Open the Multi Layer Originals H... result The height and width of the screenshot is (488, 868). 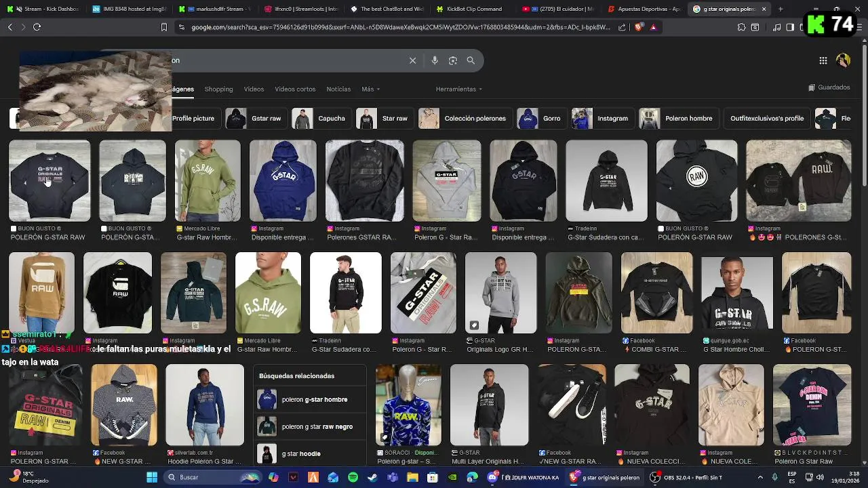[x=489, y=405]
